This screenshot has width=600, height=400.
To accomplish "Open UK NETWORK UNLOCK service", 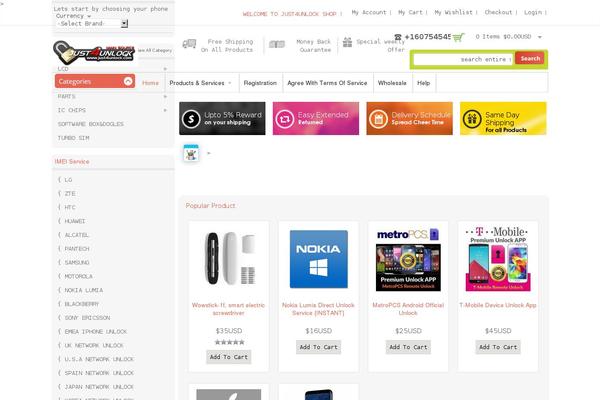I will [x=94, y=345].
